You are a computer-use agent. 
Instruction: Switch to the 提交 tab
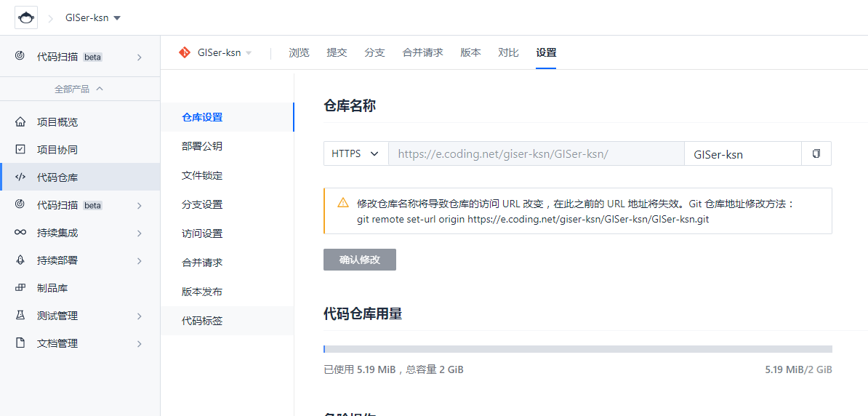click(337, 53)
